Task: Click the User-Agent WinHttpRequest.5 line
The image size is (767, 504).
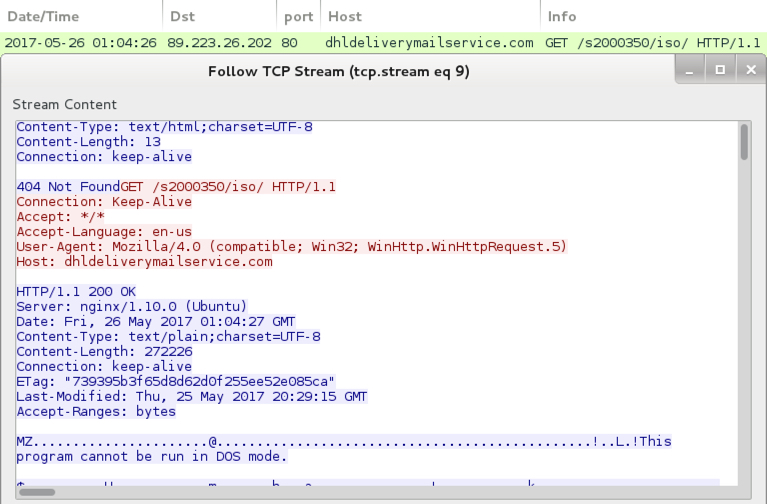Action: coord(292,247)
